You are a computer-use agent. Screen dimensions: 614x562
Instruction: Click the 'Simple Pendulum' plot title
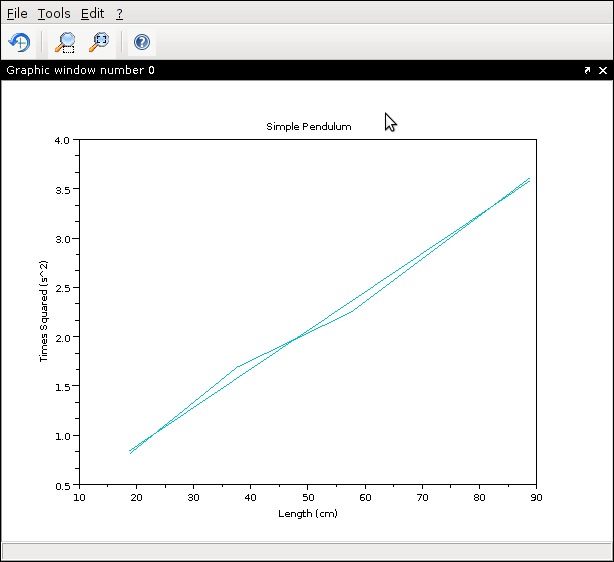(x=308, y=127)
